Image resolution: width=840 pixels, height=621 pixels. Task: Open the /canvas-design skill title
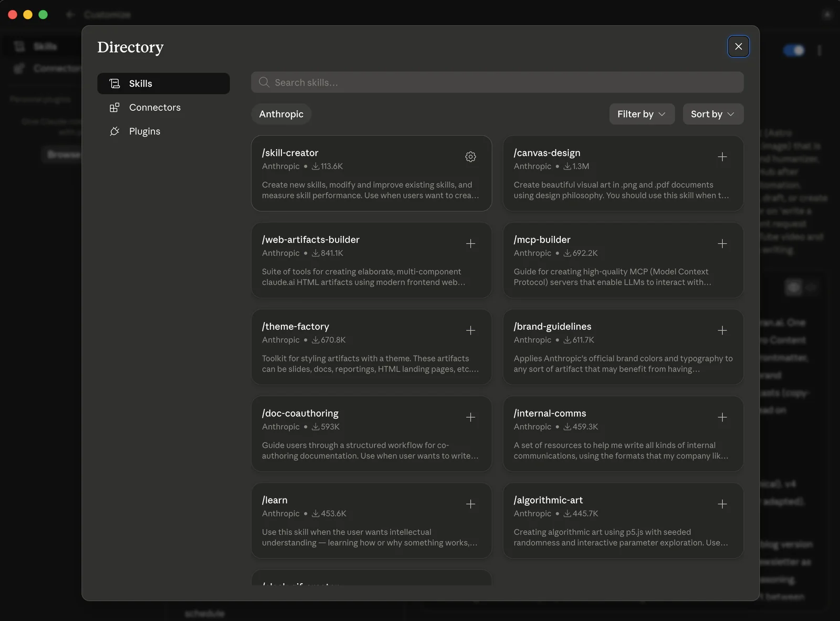click(547, 153)
